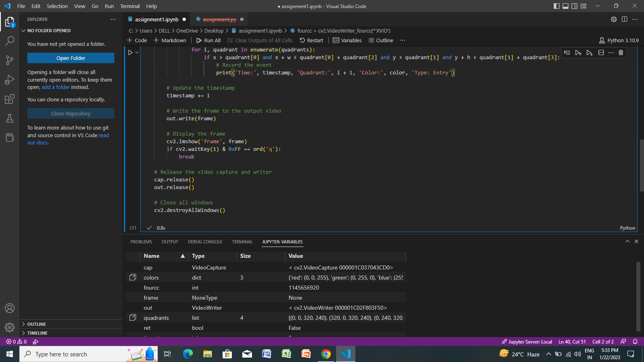Execute cell and cells above
The width and height of the screenshot is (644, 362).
pos(578,53)
